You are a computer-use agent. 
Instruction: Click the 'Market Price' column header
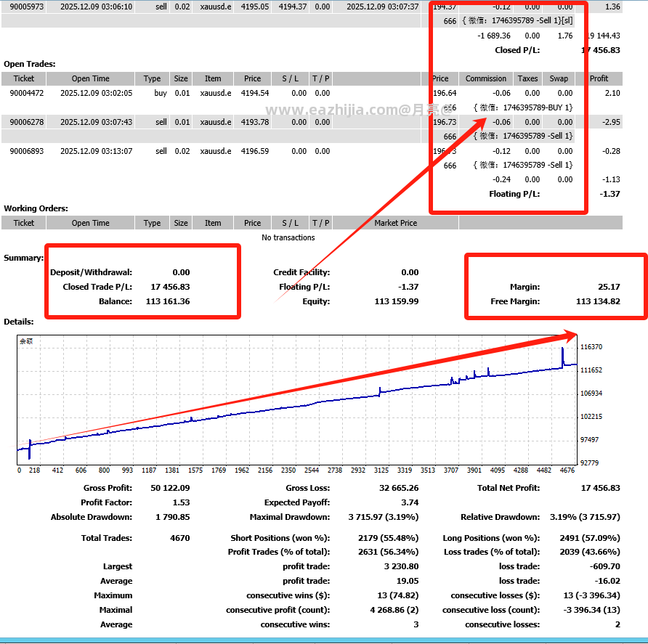pos(395,223)
